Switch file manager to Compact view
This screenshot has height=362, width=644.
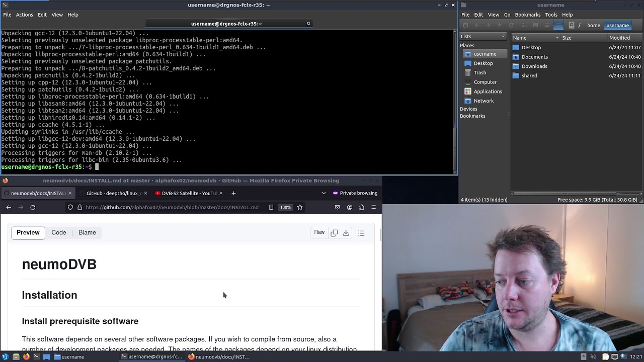(547, 25)
